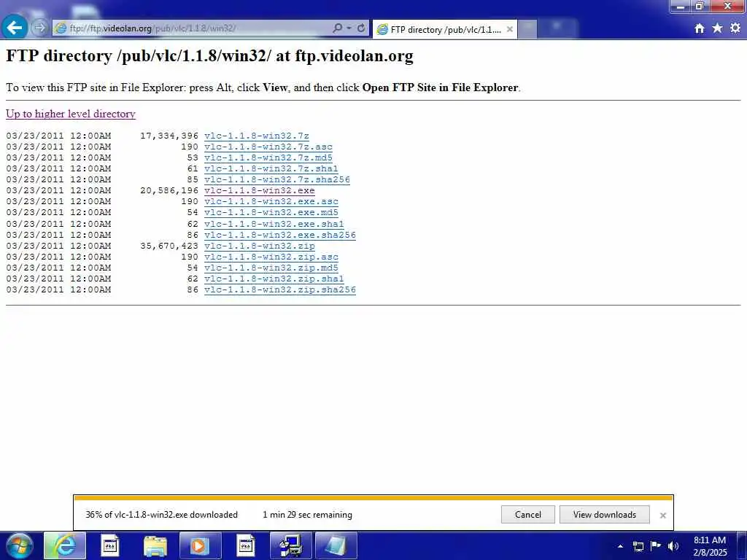The image size is (747, 560).
Task: Click the browser Forward arrow button
Action: [40, 28]
